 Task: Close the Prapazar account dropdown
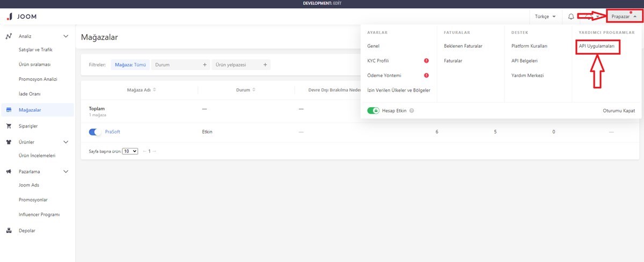tap(624, 17)
